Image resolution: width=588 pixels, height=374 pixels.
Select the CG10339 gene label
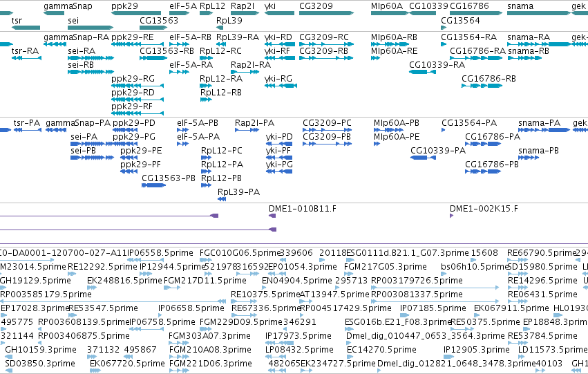point(428,6)
